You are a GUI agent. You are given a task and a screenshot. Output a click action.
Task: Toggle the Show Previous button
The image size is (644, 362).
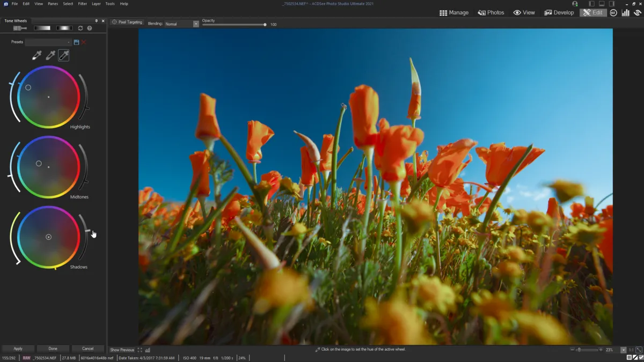point(122,350)
